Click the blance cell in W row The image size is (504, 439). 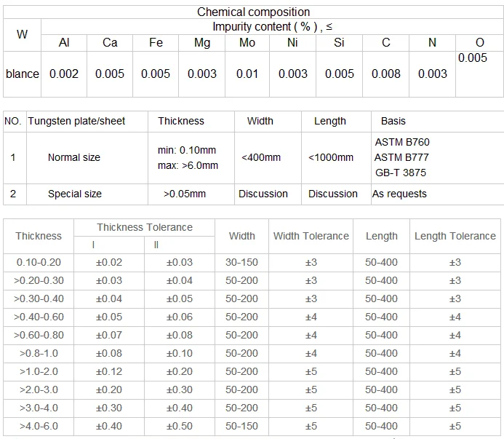pos(23,74)
